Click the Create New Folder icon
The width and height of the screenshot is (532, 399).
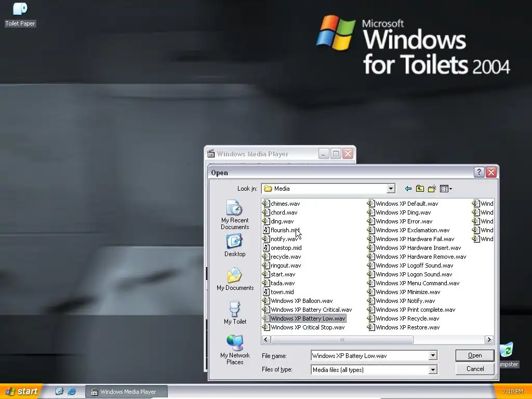[432, 189]
